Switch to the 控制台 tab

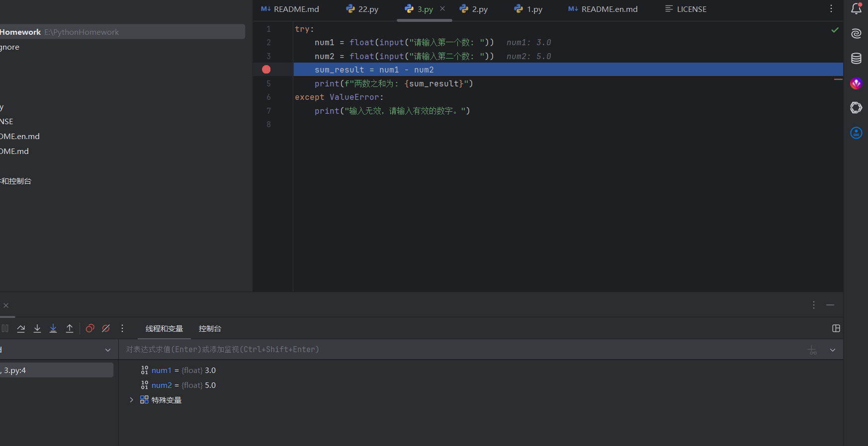point(210,329)
